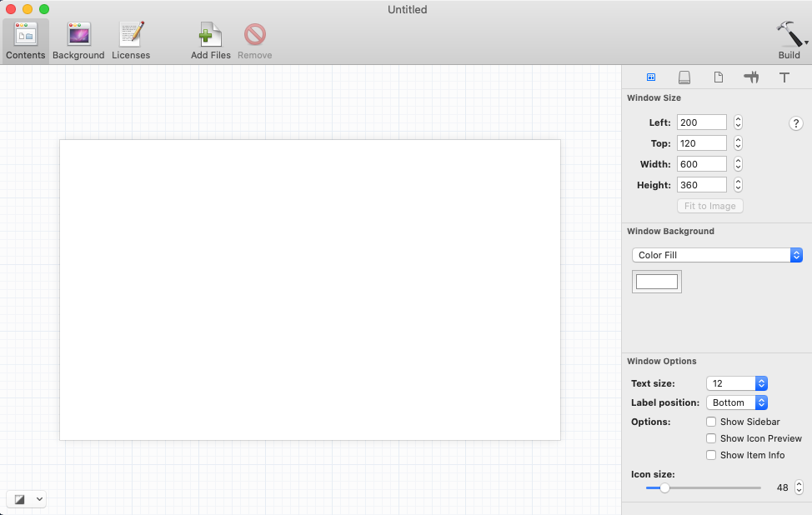Image resolution: width=812 pixels, height=515 pixels.
Task: Open the Text size dropdown
Action: click(736, 383)
